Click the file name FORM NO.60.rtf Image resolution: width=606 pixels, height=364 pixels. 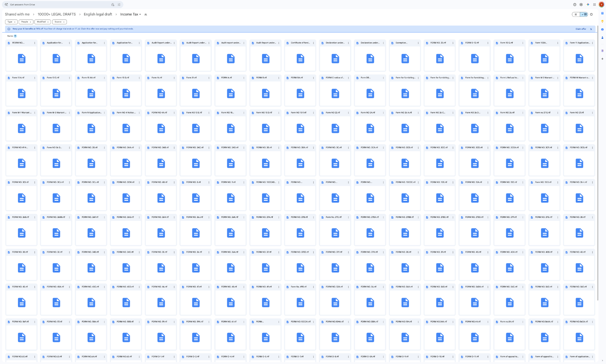tap(20, 356)
